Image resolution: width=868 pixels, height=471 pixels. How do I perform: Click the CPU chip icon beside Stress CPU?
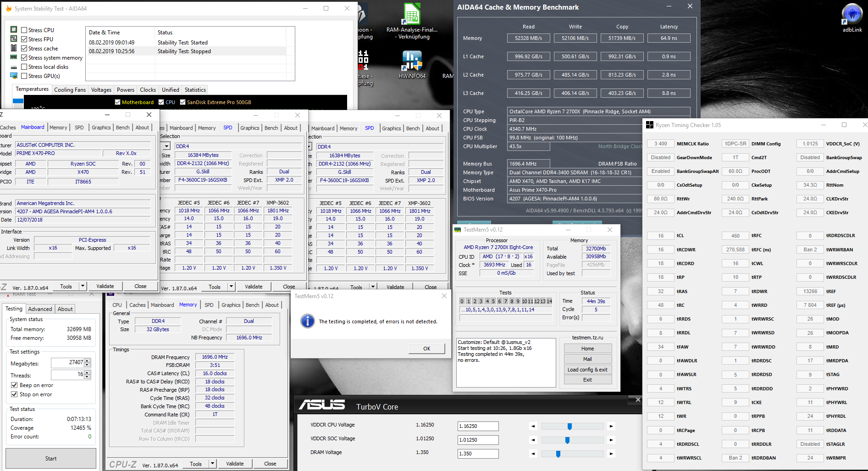[14, 30]
